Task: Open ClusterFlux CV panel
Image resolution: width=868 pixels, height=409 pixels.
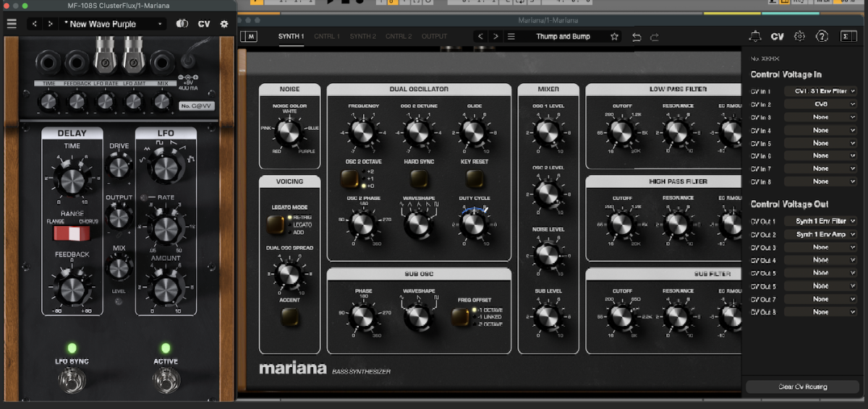Action: coord(204,24)
